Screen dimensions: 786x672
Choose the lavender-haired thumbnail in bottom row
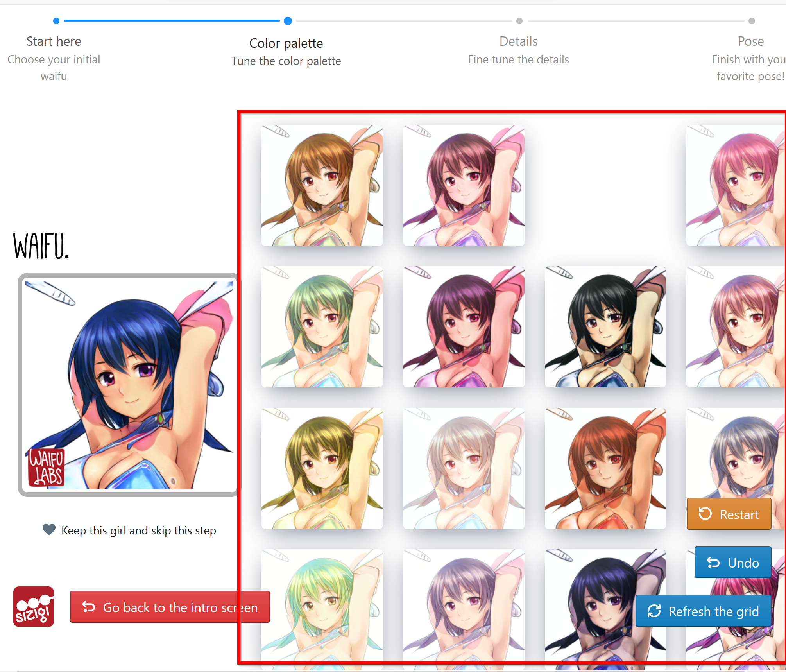(x=464, y=610)
